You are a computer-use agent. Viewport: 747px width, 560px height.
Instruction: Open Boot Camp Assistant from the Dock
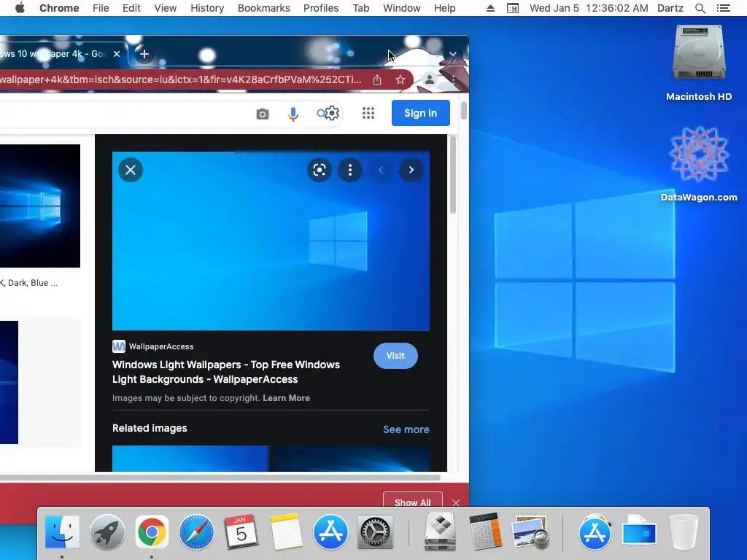click(440, 532)
